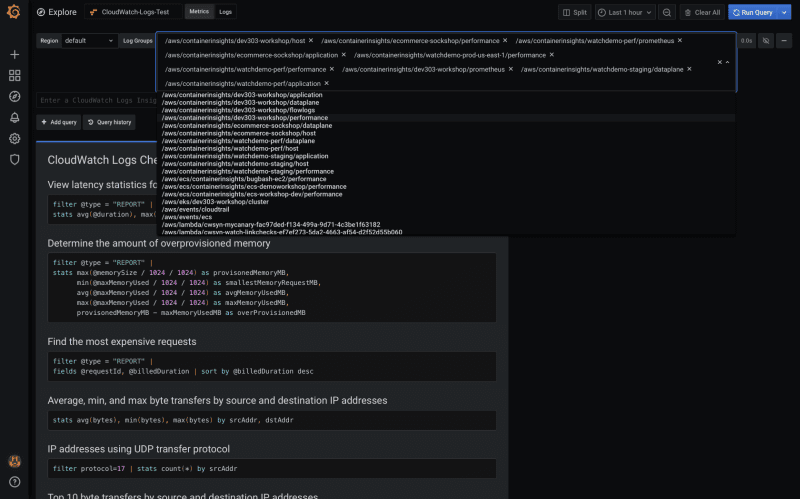The height and width of the screenshot is (499, 800).
Task: Remove the watchdemo-perf/application log group tag
Action: click(327, 83)
